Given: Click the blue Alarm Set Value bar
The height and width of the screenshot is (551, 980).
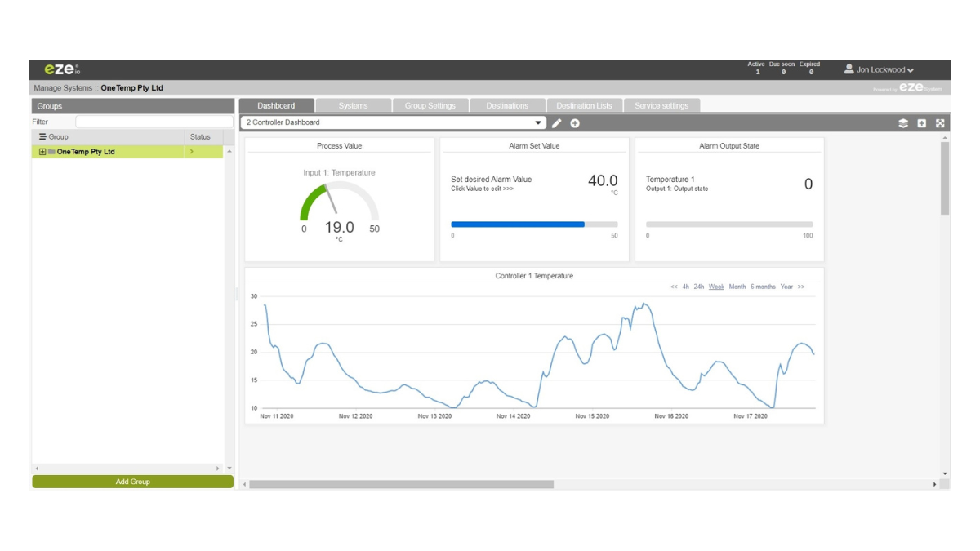Looking at the screenshot, I should [x=518, y=224].
